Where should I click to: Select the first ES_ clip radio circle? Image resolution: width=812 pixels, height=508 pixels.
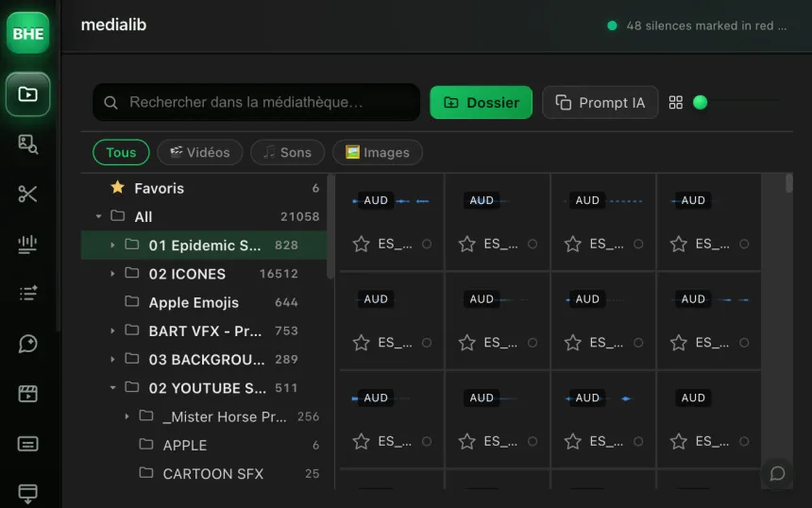click(426, 244)
